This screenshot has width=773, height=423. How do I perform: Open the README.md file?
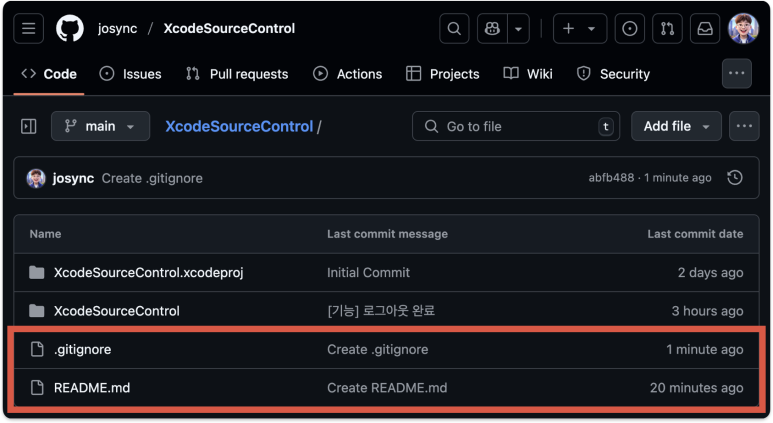(92, 388)
